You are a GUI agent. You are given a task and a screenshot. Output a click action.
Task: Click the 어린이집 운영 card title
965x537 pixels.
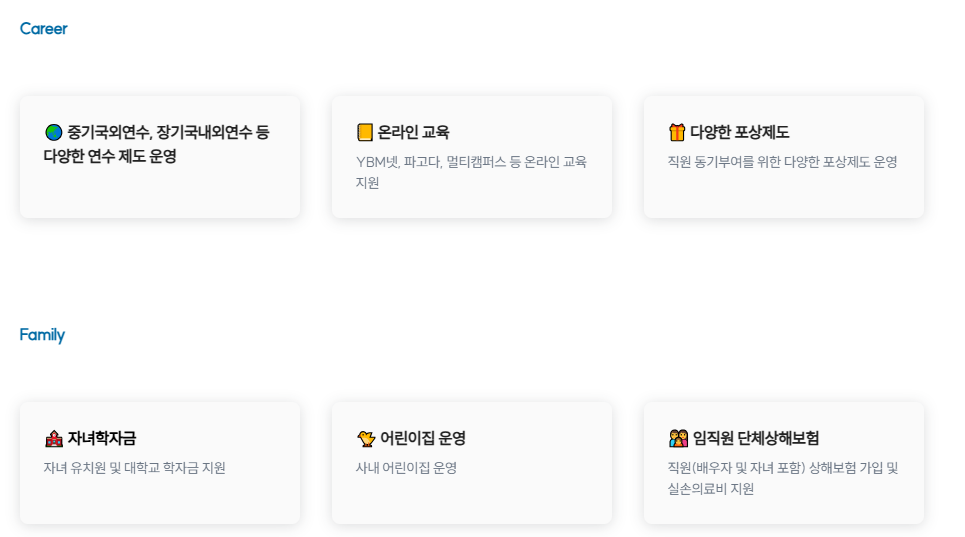tap(423, 439)
